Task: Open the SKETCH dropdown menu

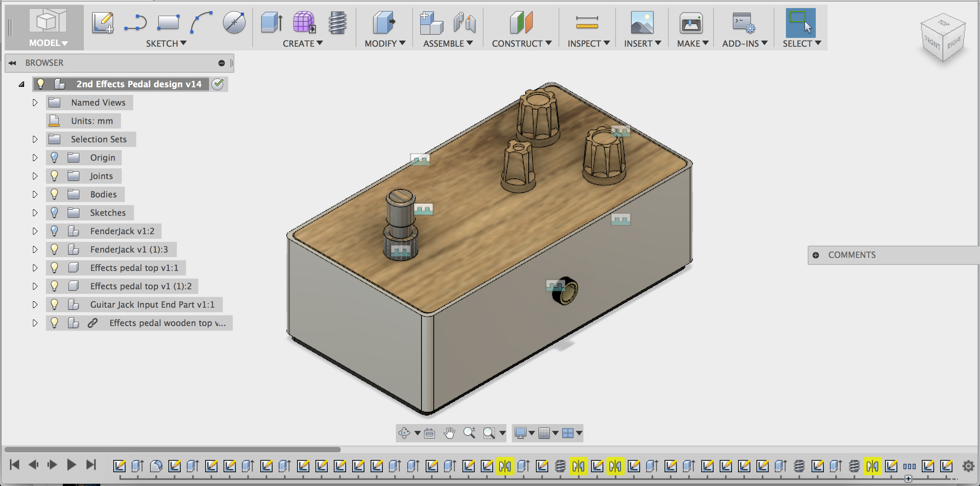Action: pos(166,43)
